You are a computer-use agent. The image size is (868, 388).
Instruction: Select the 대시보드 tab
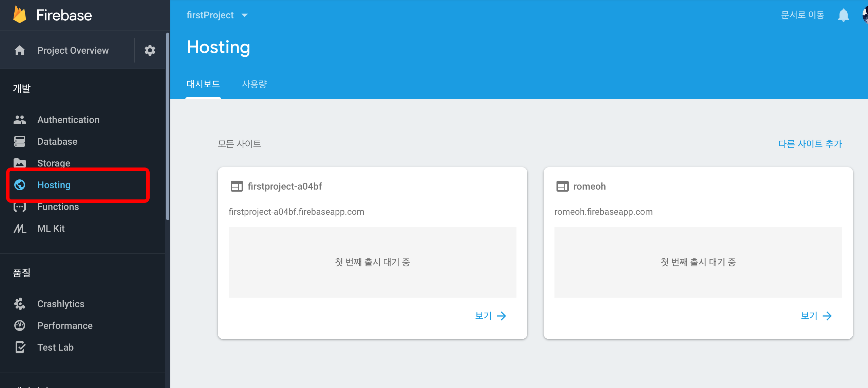[x=203, y=84]
